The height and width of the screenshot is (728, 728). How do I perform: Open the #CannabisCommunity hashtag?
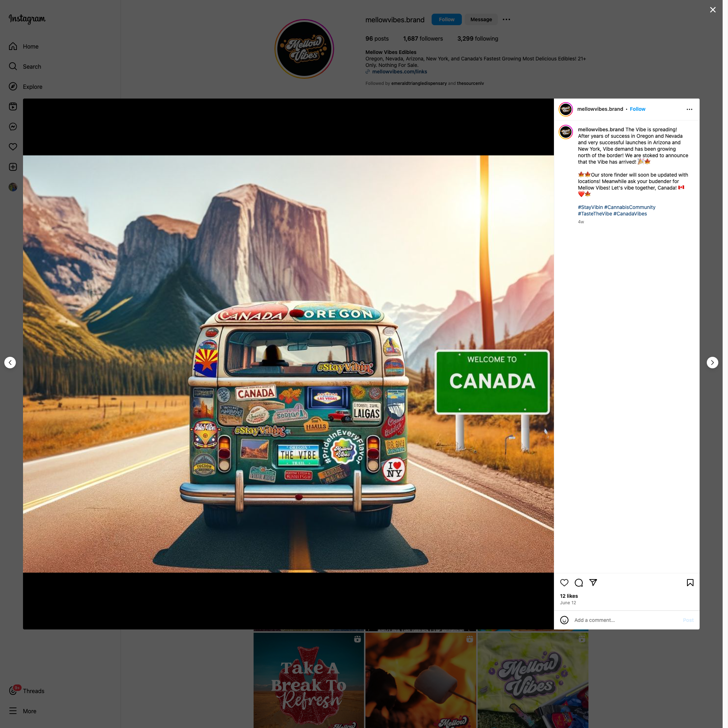(630, 207)
